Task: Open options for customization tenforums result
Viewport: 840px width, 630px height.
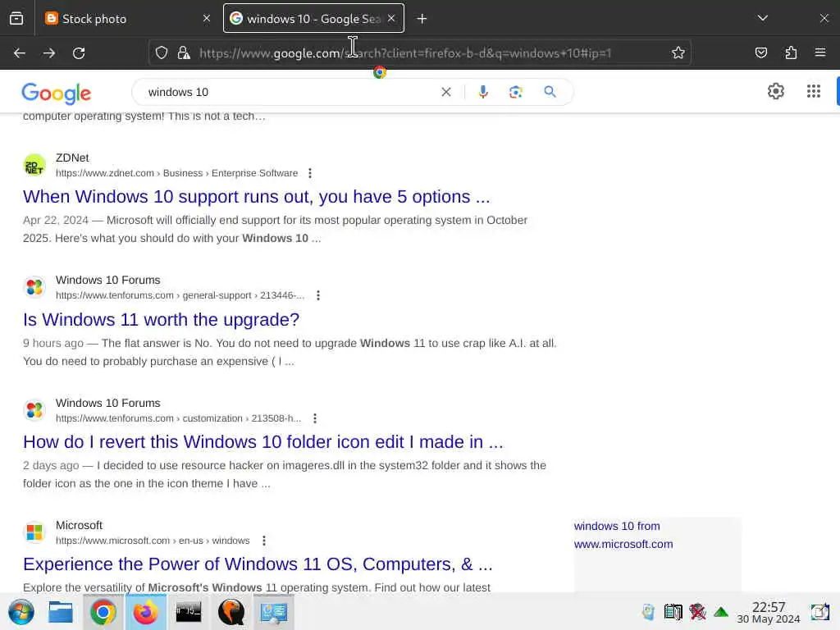Action: tap(315, 418)
